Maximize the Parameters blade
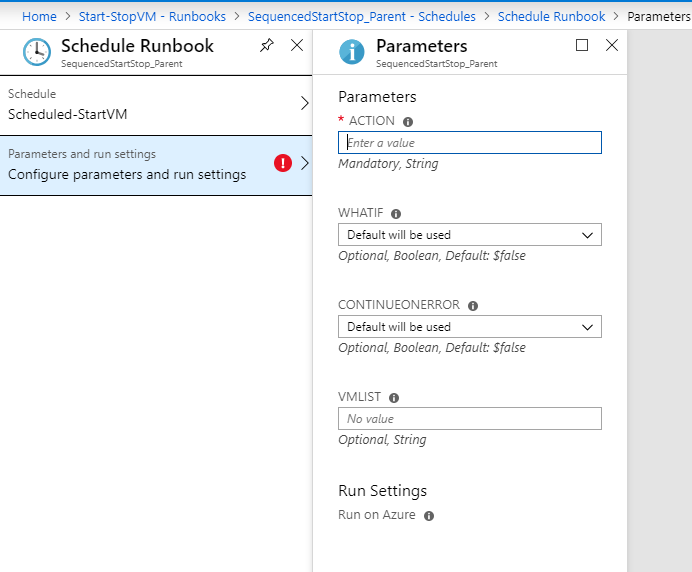 (583, 45)
